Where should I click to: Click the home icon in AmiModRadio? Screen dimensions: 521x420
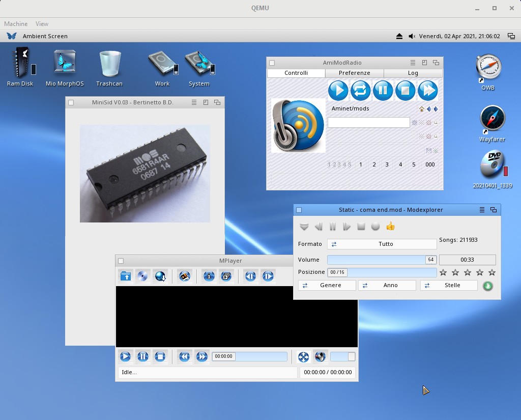click(x=421, y=109)
